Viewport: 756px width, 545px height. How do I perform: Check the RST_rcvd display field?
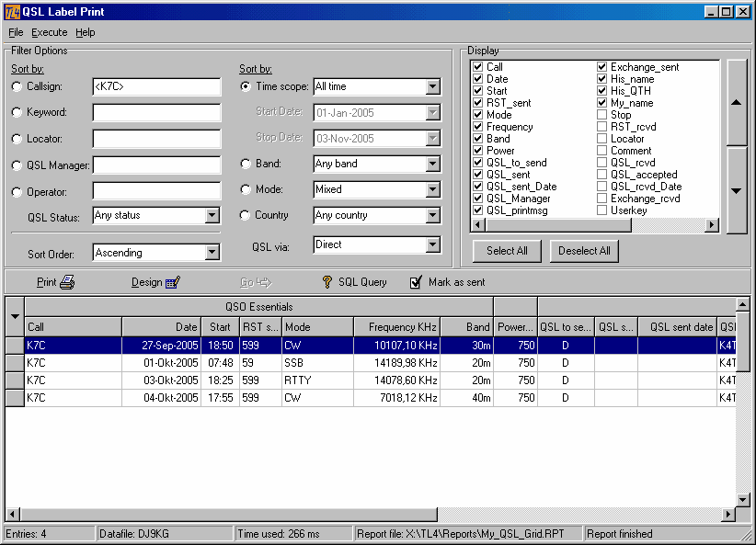pyautogui.click(x=601, y=126)
